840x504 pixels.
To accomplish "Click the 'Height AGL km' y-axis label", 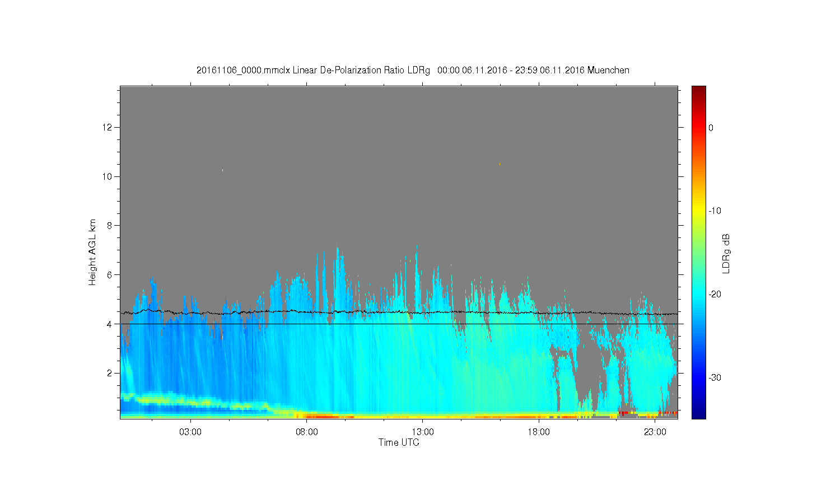I will (92, 252).
